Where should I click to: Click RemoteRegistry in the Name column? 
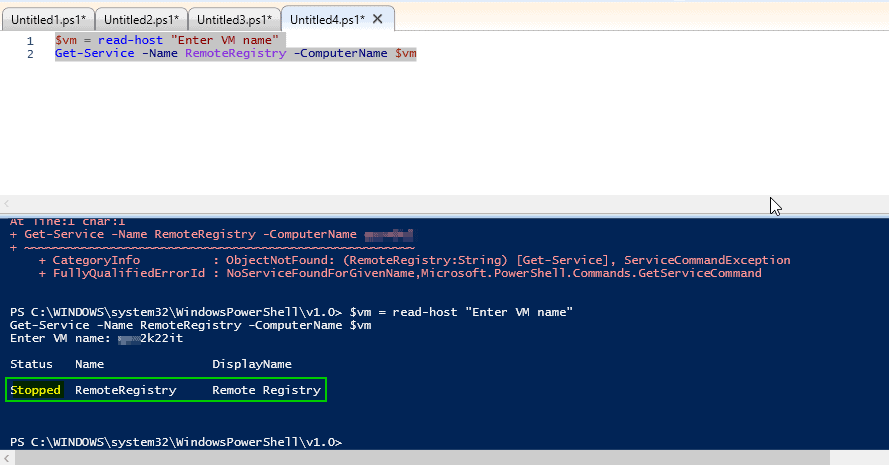click(126, 390)
